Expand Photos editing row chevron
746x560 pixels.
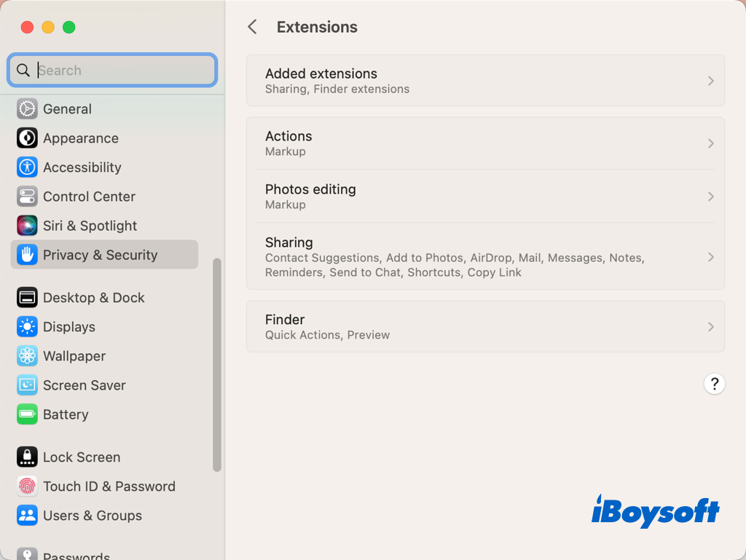pos(710,197)
